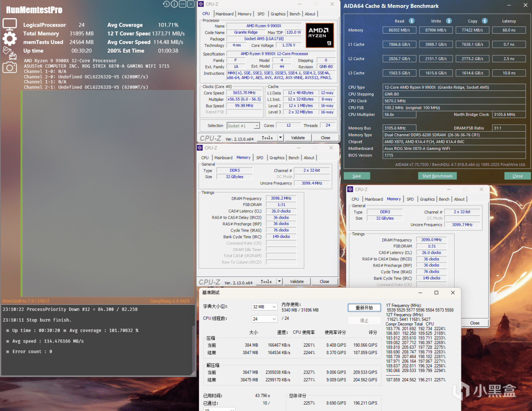Click North Bridge Clock value 3105.6 MHz

point(509,115)
